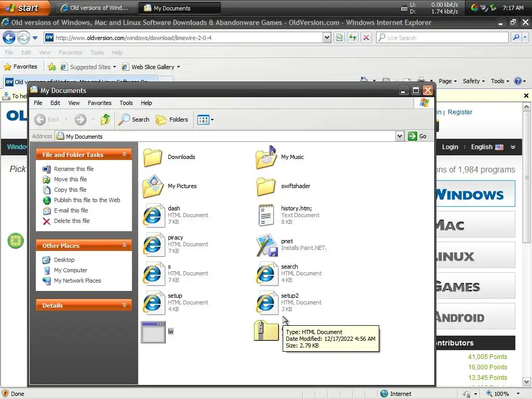Click the Go button next to address bar
This screenshot has height=399, width=532.
coord(417,136)
